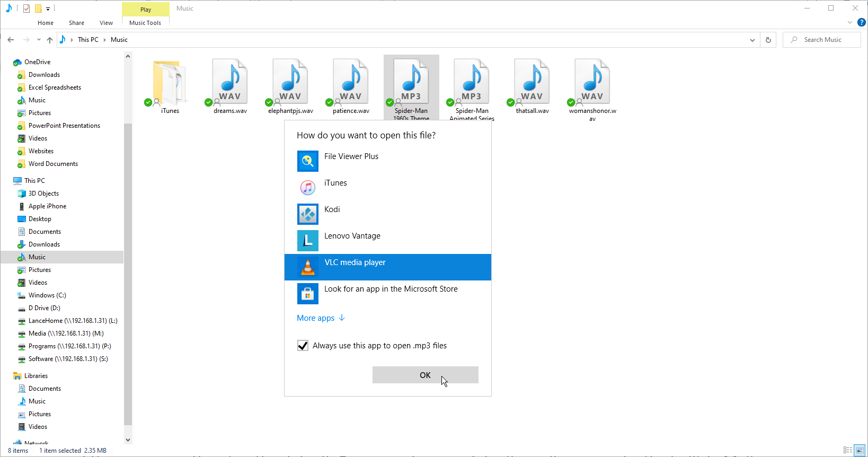Select the womanshonor.wav file icon
Screen dimensions: 868x457
click(x=592, y=82)
